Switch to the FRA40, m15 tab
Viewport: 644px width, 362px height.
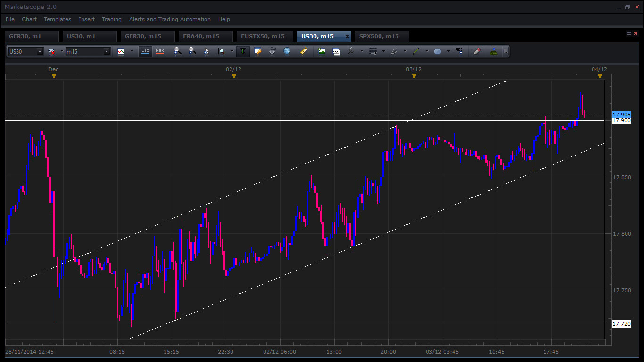pyautogui.click(x=206, y=36)
